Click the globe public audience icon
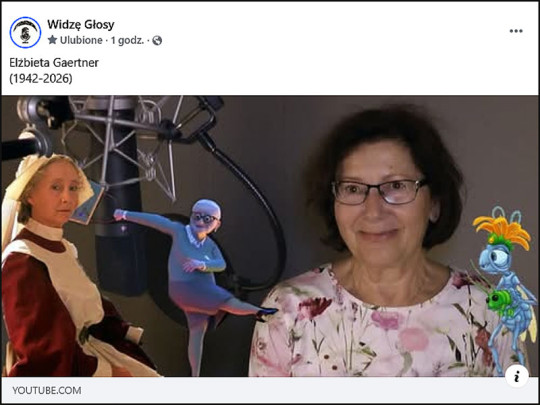Image resolution: width=540 pixels, height=405 pixels. tap(157, 41)
